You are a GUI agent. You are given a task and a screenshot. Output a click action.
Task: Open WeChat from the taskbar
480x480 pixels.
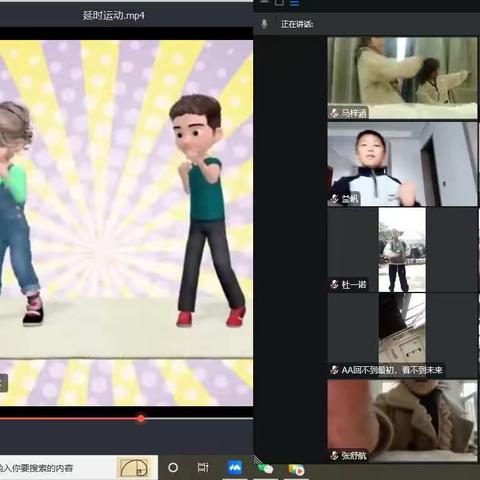click(265, 468)
